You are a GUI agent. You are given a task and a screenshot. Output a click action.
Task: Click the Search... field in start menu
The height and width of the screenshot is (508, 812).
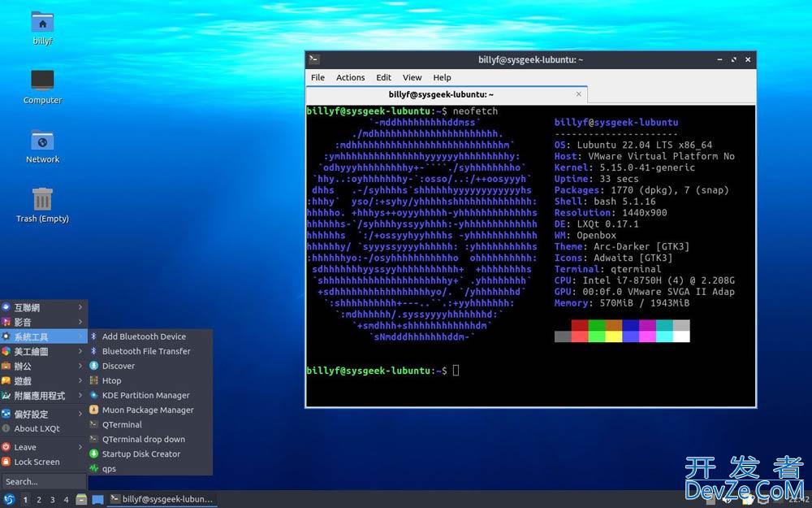44,481
